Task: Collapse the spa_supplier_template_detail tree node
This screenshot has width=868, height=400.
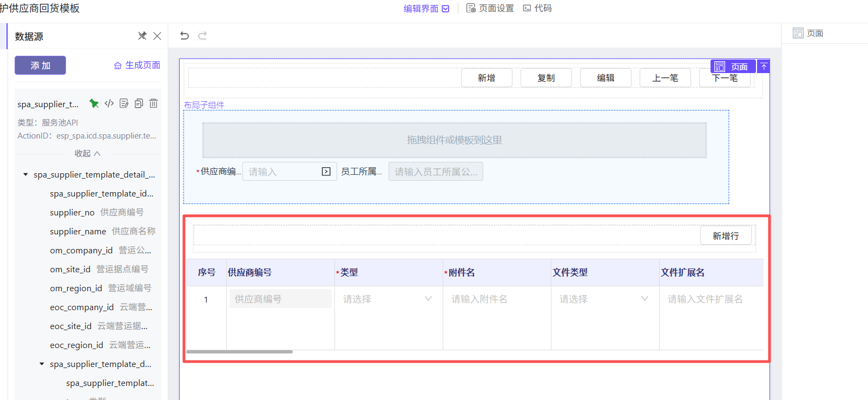Action: coord(25,175)
